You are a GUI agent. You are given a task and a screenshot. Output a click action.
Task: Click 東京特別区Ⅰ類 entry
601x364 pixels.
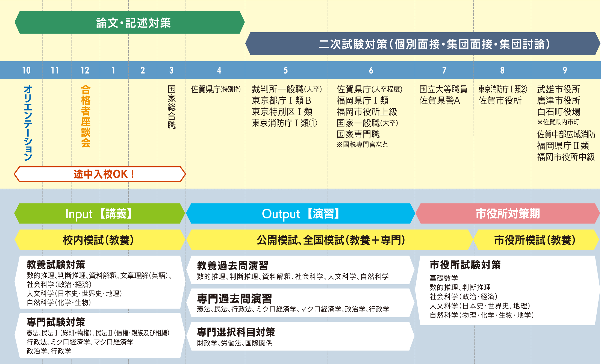[282, 112]
